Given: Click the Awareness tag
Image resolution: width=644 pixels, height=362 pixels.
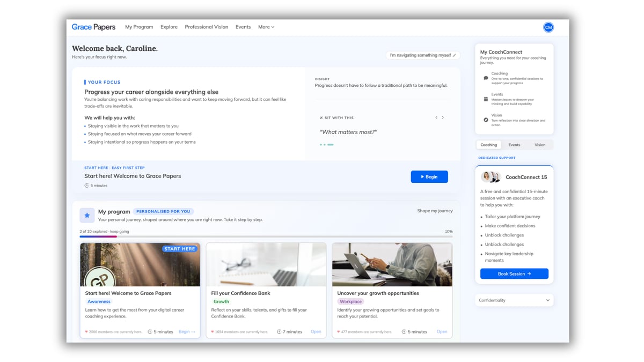Looking at the screenshot, I should (99, 302).
